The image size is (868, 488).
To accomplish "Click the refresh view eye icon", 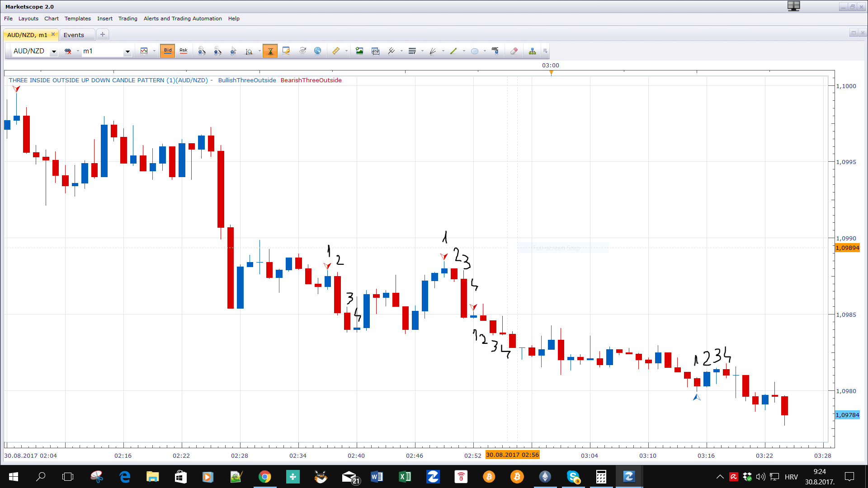I will [302, 51].
